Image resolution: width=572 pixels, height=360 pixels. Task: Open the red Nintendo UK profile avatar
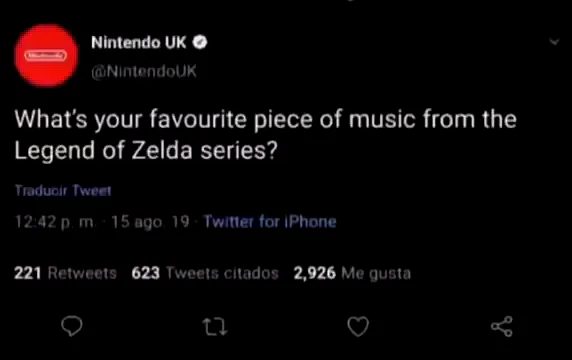[x=46, y=55]
